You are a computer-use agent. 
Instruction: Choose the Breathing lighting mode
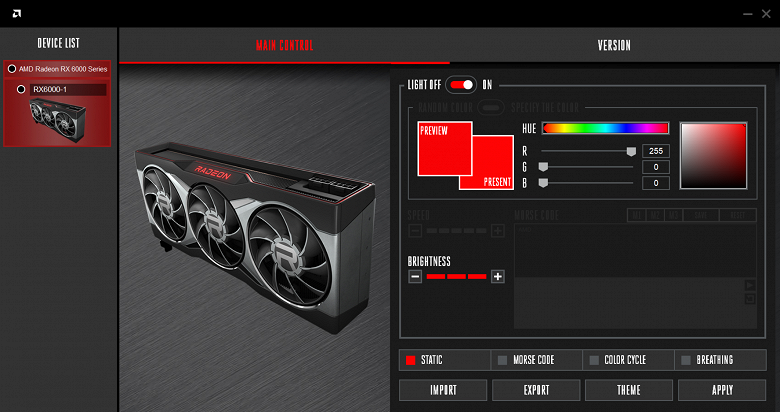tap(720, 360)
